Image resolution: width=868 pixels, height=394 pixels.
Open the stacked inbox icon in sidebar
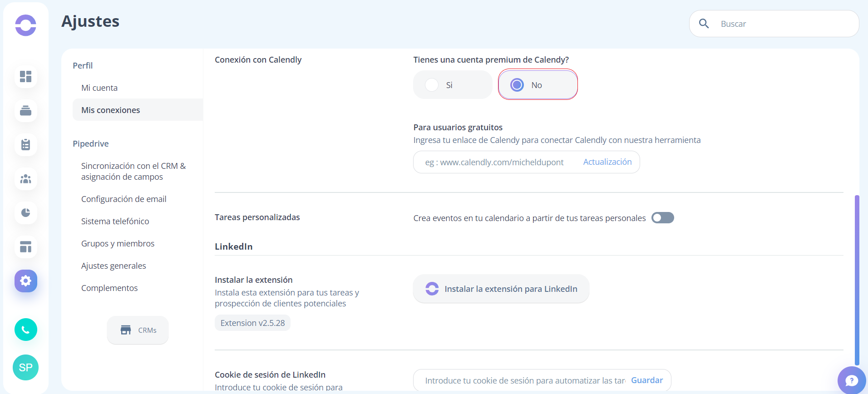click(x=26, y=110)
